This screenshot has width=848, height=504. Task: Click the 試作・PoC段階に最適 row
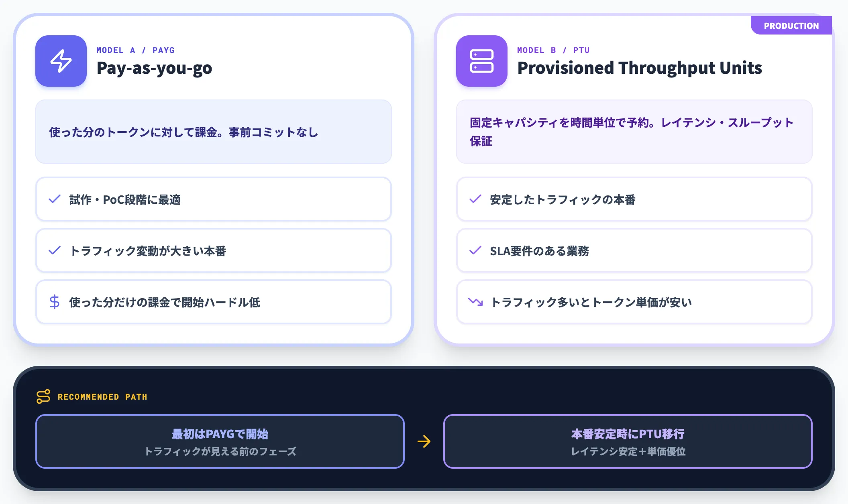(x=214, y=199)
